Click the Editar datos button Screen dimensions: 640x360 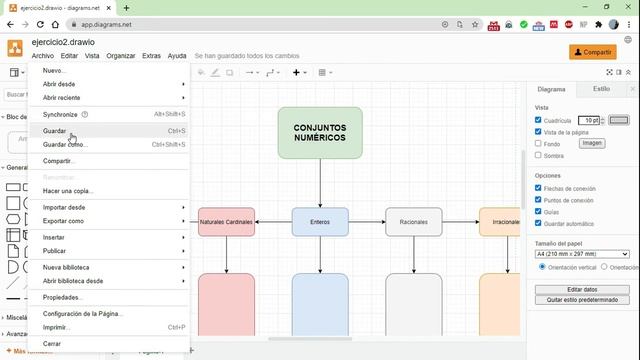click(x=582, y=289)
